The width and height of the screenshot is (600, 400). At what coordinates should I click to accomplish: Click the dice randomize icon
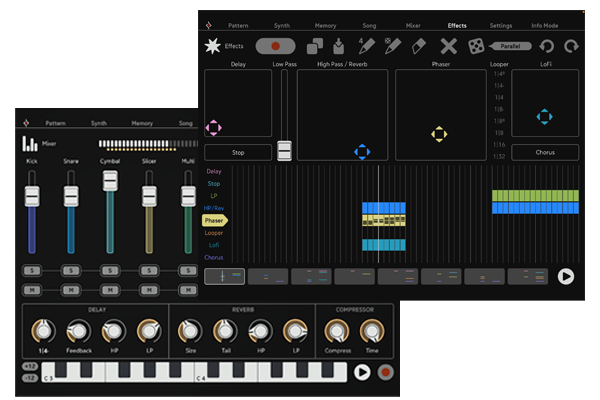477,46
